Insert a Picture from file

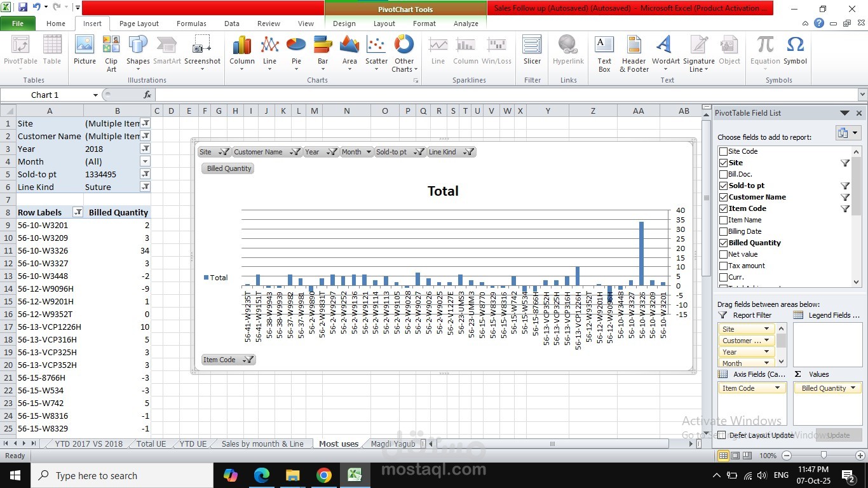click(85, 51)
